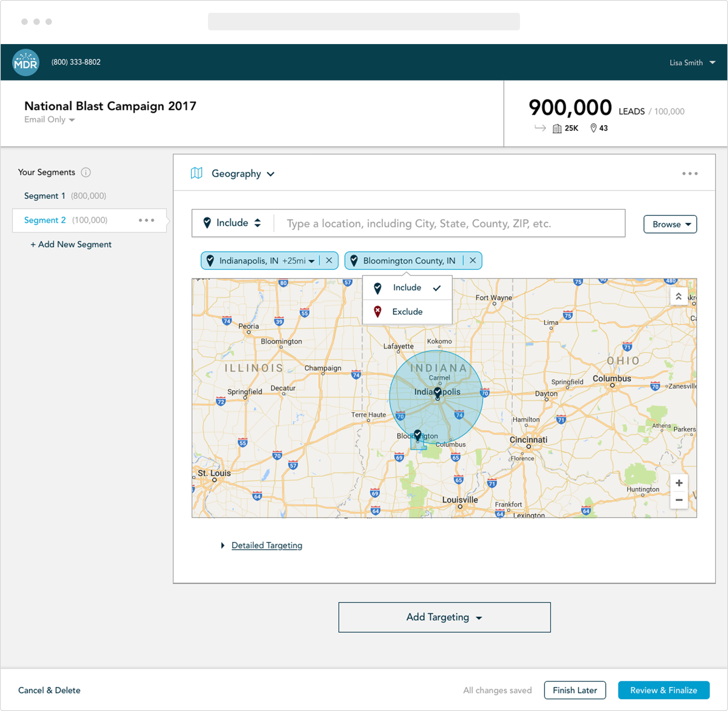
Task: Open the Browse locations dropdown
Action: coord(670,224)
